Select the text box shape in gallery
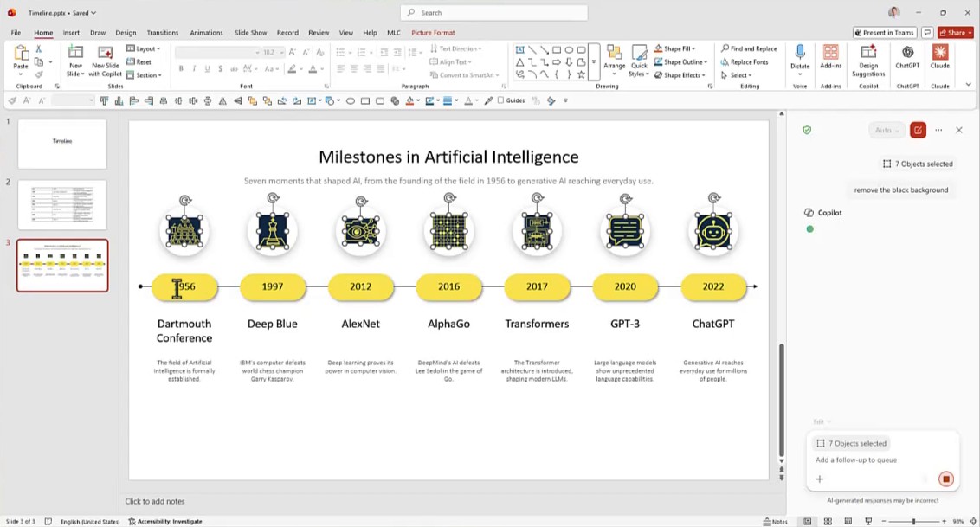 520,49
